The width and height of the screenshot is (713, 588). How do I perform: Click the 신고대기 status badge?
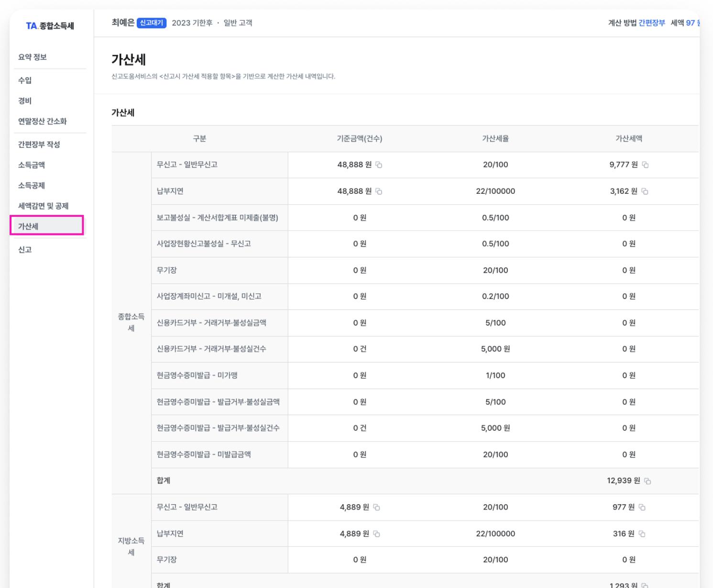152,23
